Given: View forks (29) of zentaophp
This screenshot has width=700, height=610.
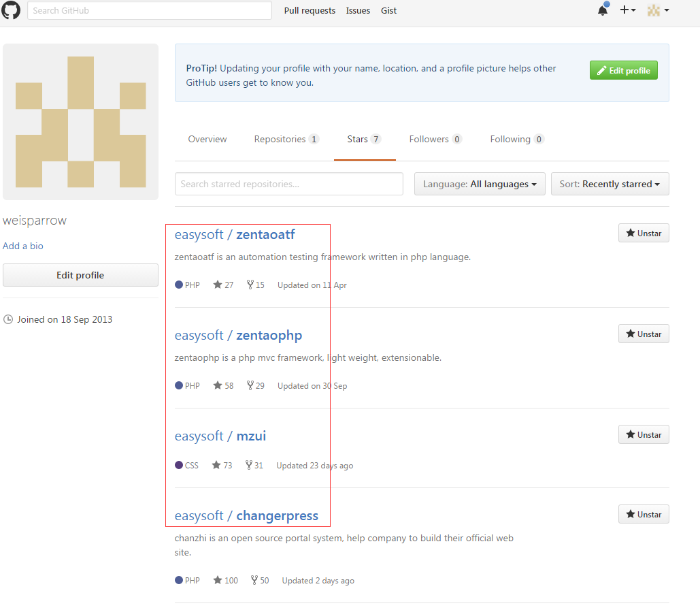Looking at the screenshot, I should coord(255,385).
